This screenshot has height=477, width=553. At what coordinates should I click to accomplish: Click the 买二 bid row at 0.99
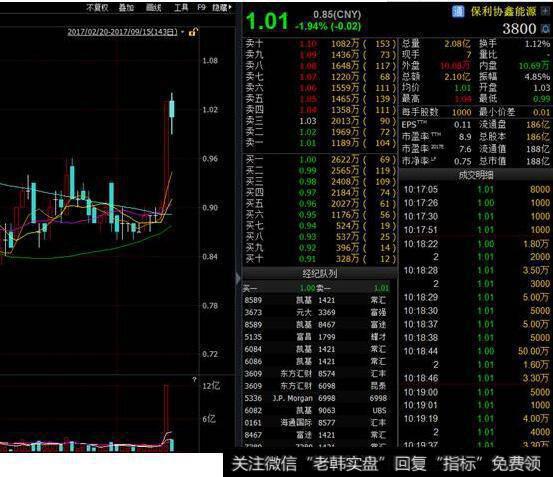tap(320, 171)
